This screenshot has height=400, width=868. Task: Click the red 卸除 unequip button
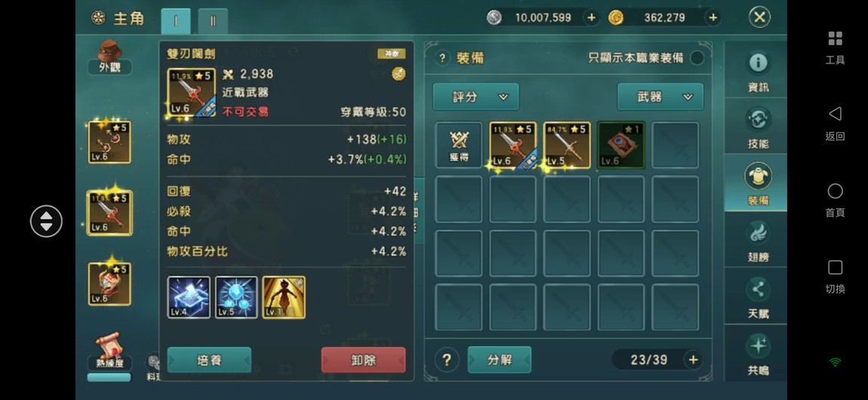point(363,360)
